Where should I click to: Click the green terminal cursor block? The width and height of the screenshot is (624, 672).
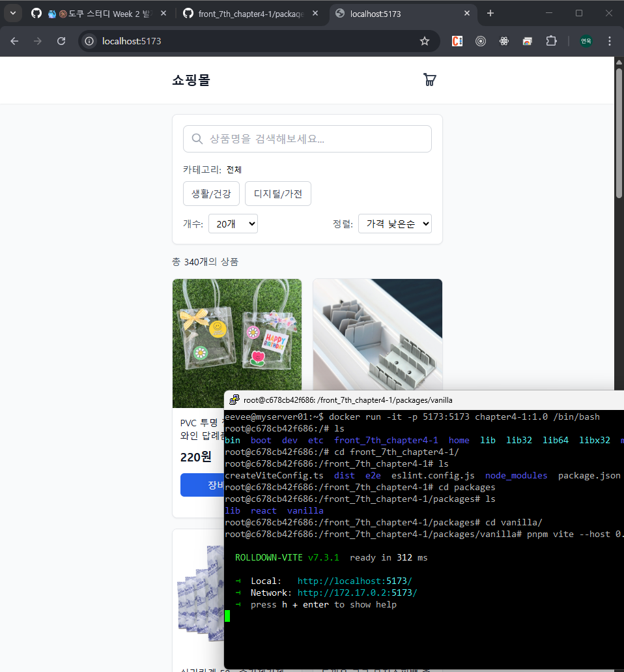[227, 616]
